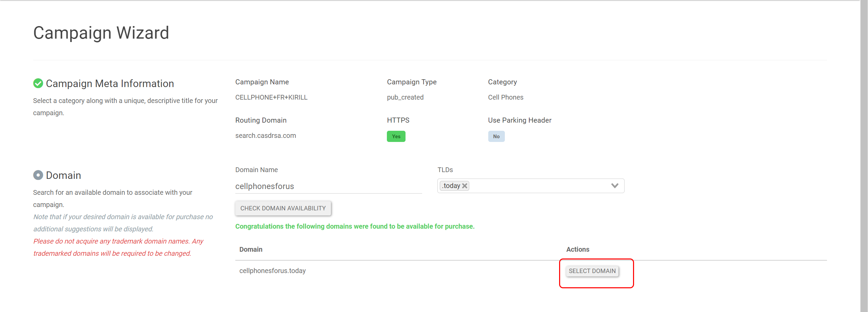This screenshot has width=868, height=312.
Task: Click the TLDs field label
Action: pyautogui.click(x=445, y=170)
